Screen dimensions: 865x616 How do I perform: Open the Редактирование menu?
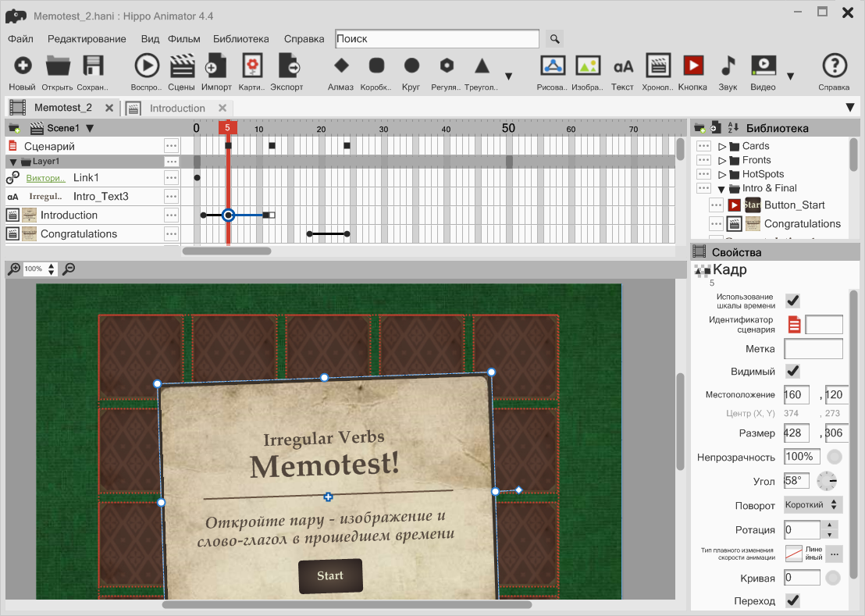point(87,38)
